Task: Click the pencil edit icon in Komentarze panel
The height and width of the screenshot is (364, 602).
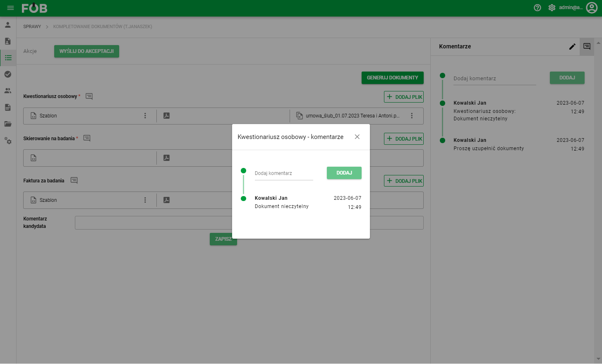Action: click(x=572, y=47)
